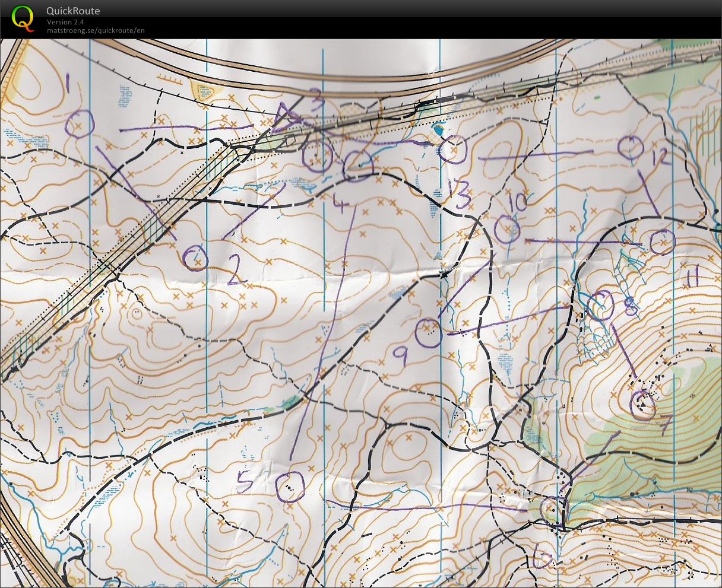Click the Version 2.4 label
The width and height of the screenshot is (722, 588).
66,22
